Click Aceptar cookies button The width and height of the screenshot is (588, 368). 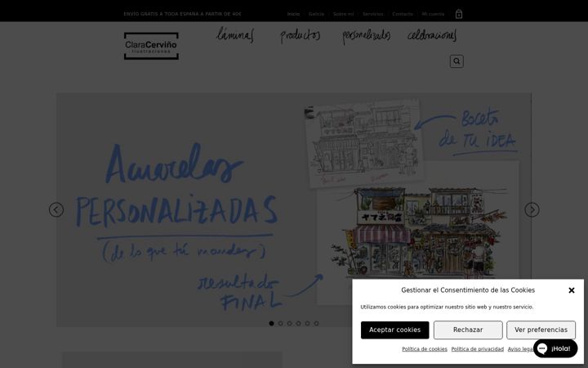point(395,330)
